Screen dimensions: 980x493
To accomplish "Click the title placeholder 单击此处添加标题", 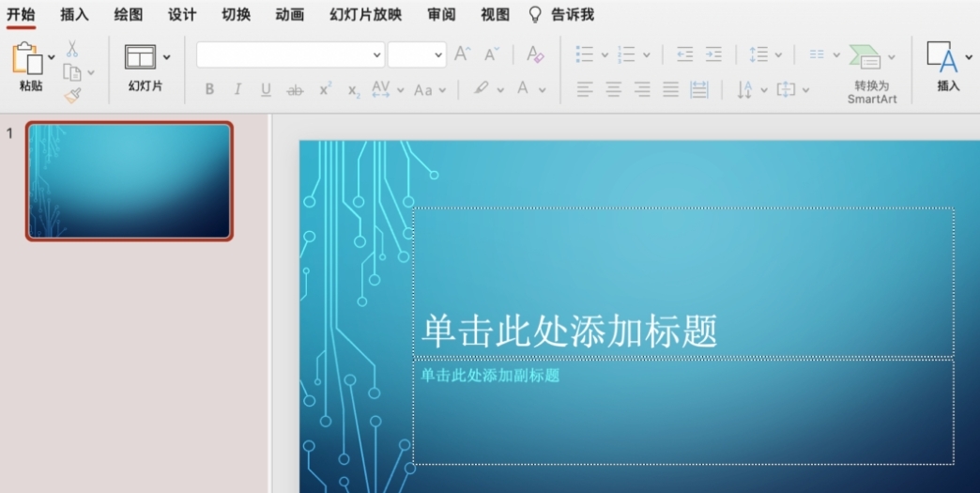I will (569, 331).
